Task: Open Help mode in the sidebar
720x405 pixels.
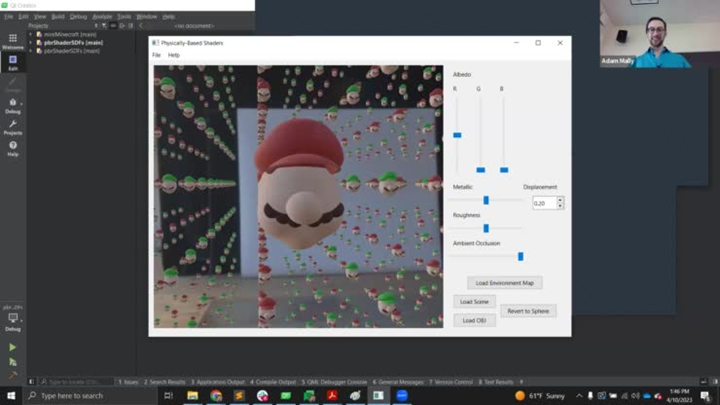Action: pos(12,149)
